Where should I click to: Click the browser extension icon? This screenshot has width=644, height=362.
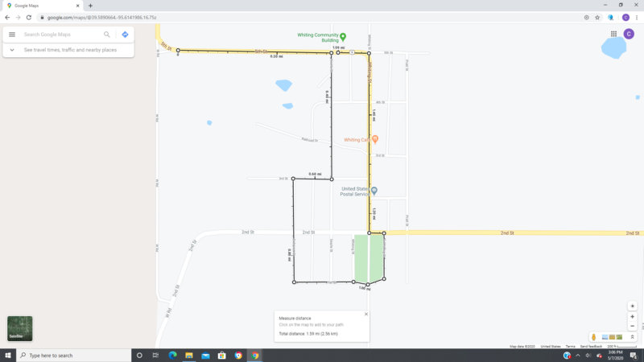[x=611, y=18]
